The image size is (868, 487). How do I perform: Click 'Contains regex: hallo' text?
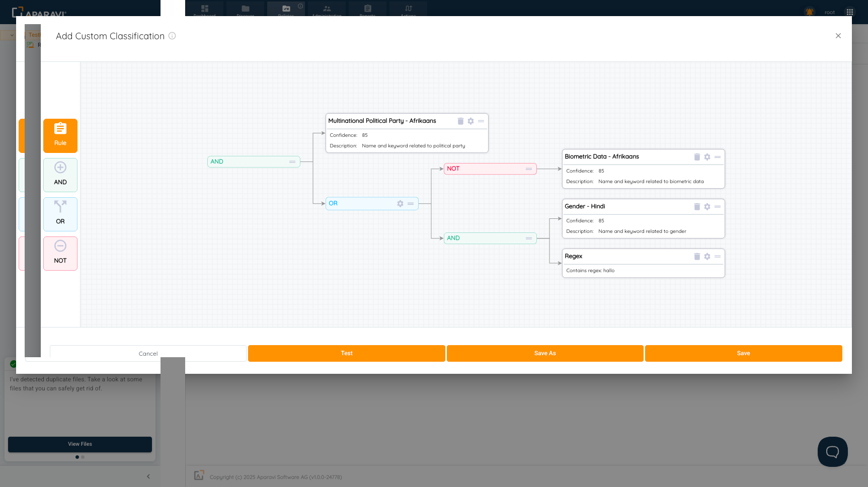click(590, 271)
